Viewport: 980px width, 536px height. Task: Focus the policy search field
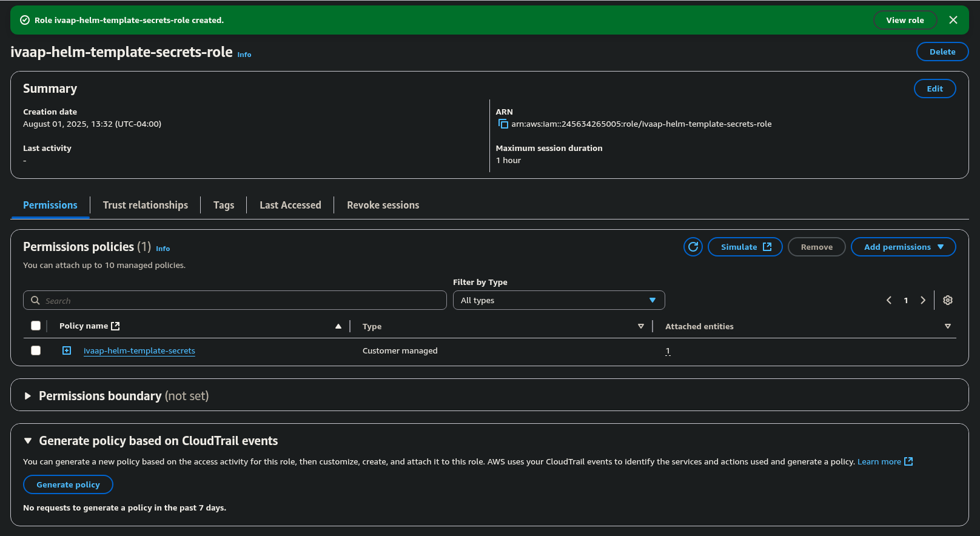(235, 300)
